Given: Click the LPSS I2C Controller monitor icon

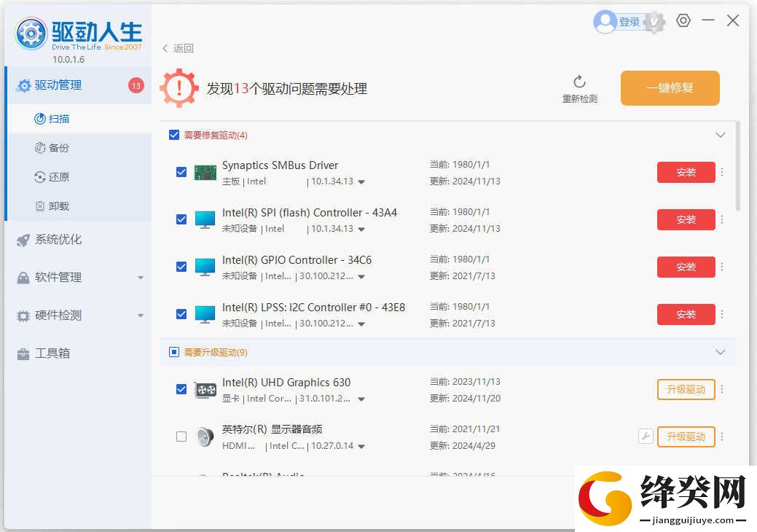Looking at the screenshot, I should coord(205,314).
